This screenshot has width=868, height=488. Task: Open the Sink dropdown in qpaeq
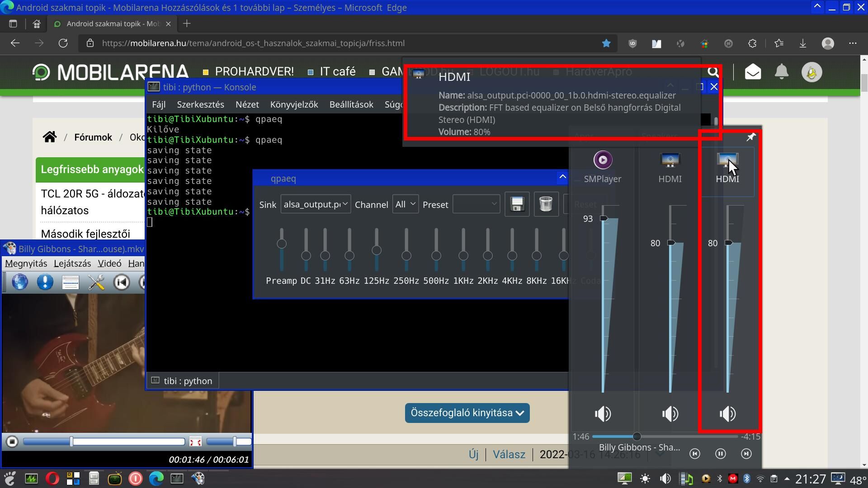(x=316, y=204)
